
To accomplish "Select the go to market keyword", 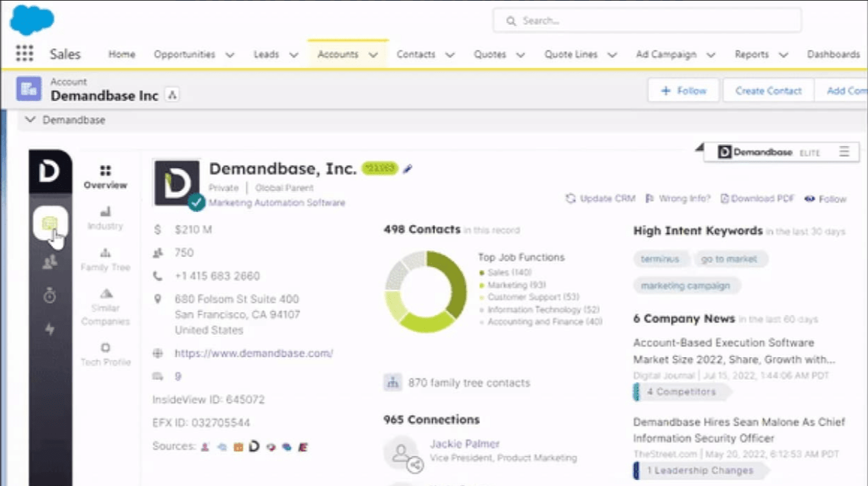I will click(730, 259).
